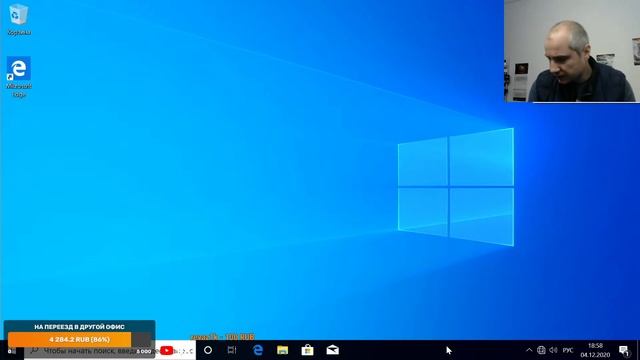
Task: Open Task View from the taskbar
Action: (232, 350)
